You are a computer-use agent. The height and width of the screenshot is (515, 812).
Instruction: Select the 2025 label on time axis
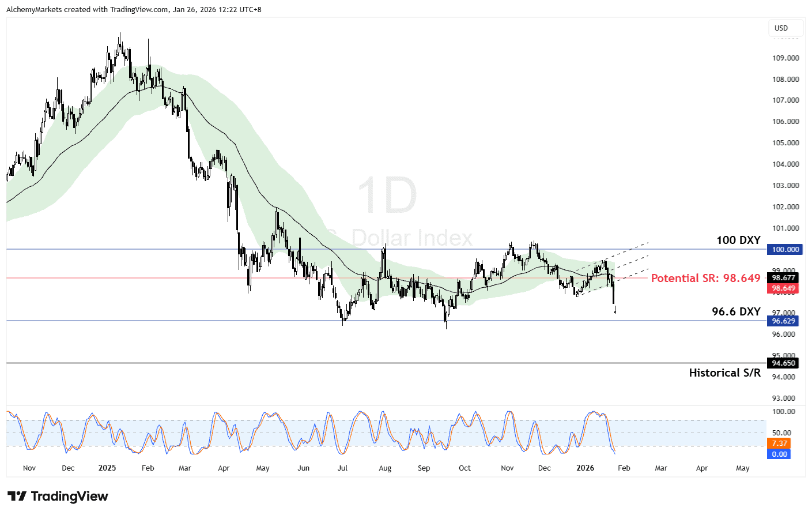(107, 468)
